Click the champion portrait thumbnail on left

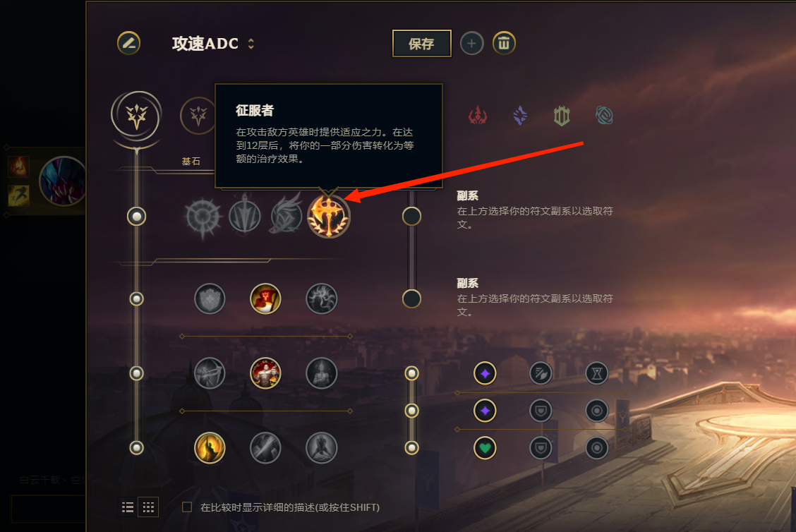[62, 181]
